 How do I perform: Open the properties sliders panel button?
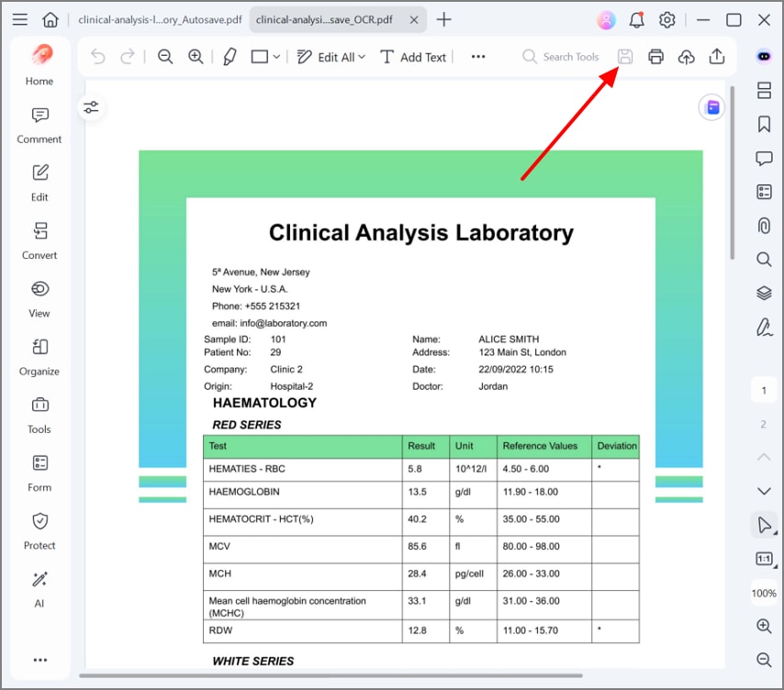coord(91,107)
